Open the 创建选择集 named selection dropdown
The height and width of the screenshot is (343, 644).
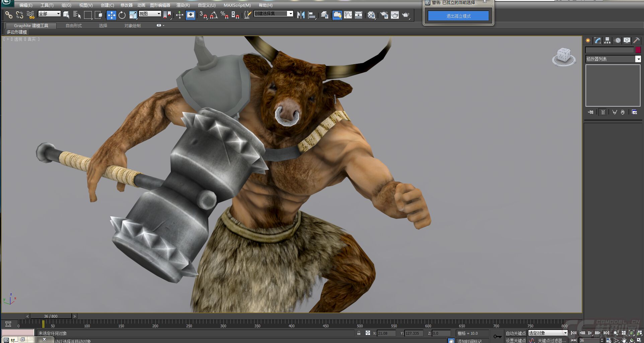tap(274, 14)
